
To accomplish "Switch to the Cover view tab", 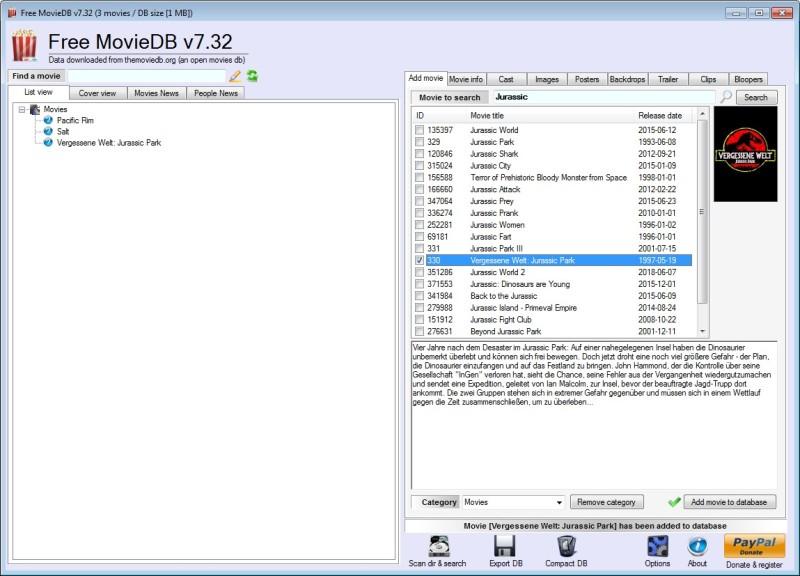I will point(97,93).
